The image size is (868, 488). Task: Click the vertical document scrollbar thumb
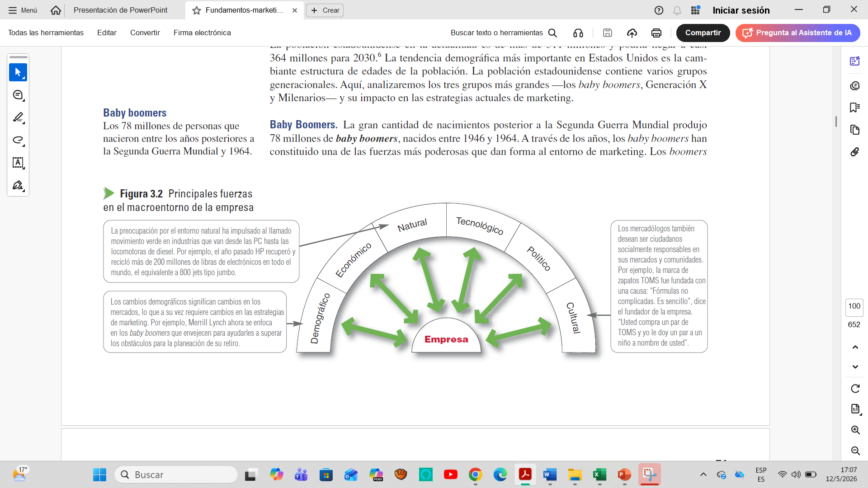836,121
